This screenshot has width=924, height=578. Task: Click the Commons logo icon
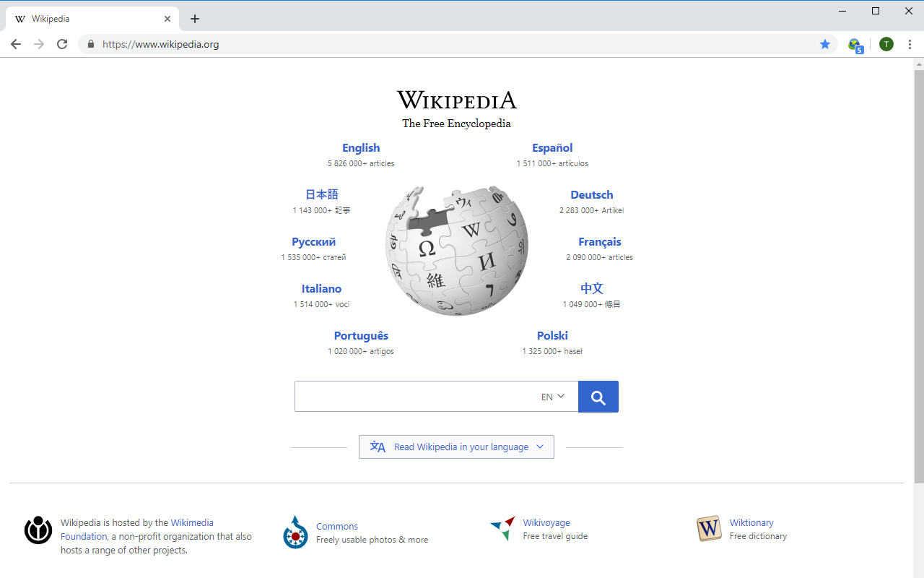(295, 532)
